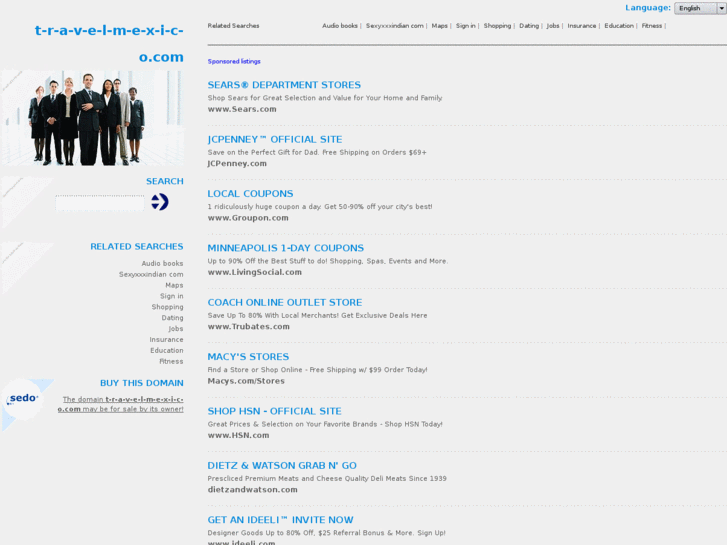The width and height of the screenshot is (727, 545).
Task: Select 'Shopping' in top related searches bar
Action: point(497,26)
